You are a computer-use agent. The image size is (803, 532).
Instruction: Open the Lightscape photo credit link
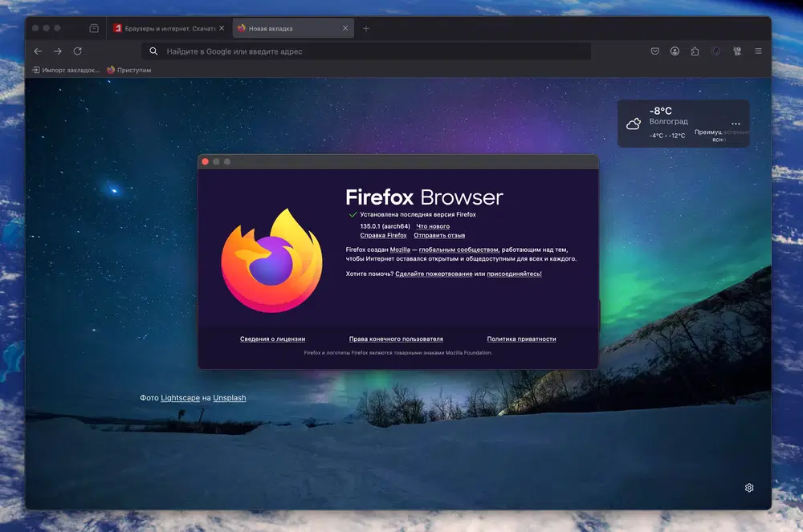[180, 397]
